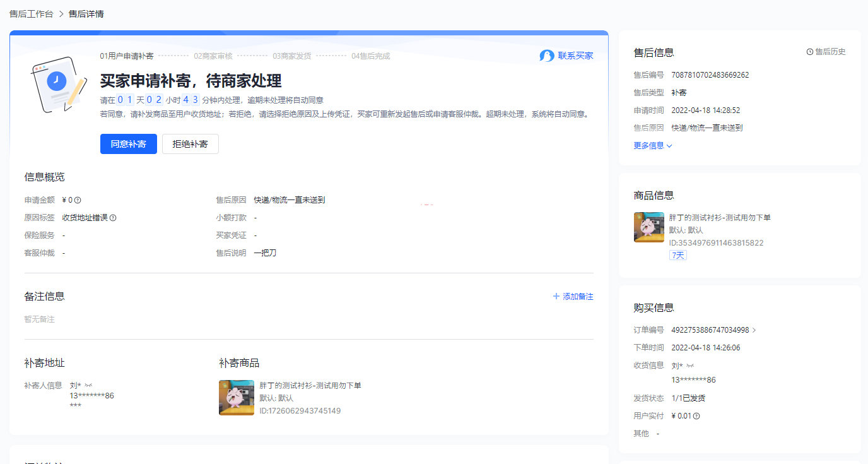868x464 pixels.
Task: Click the plus icon for 添加备注
Action: click(556, 296)
